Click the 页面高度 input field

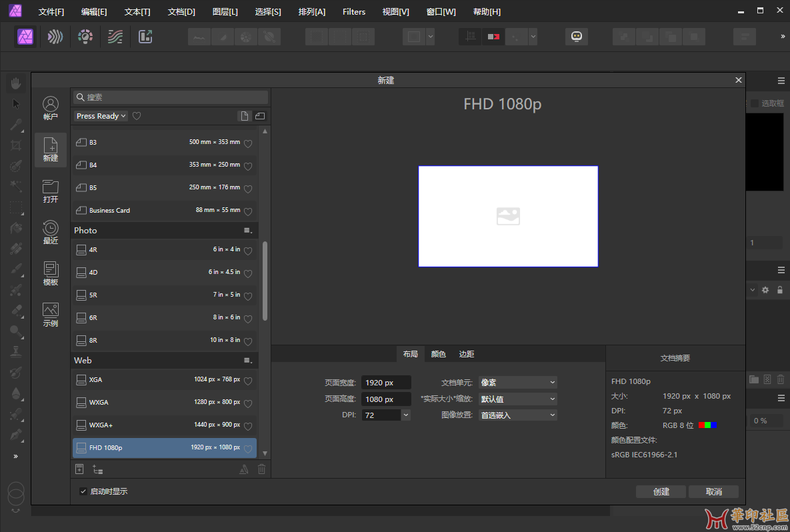pyautogui.click(x=386, y=399)
